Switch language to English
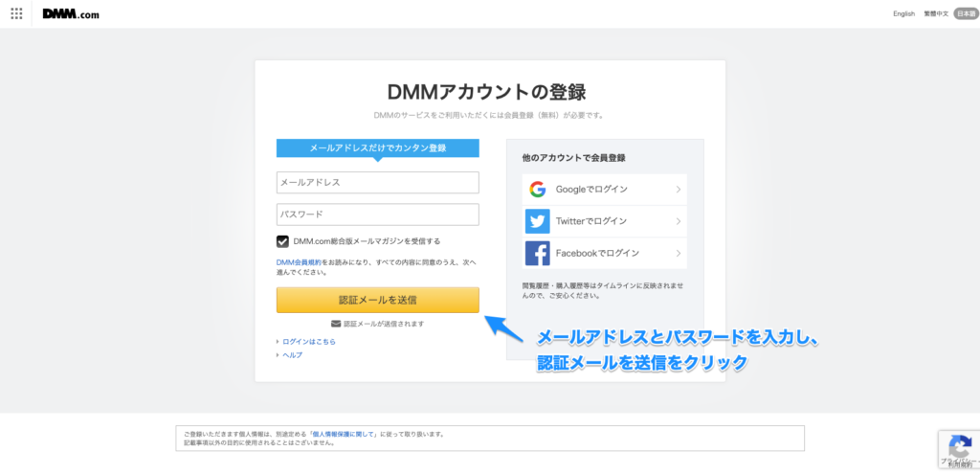 click(x=903, y=13)
